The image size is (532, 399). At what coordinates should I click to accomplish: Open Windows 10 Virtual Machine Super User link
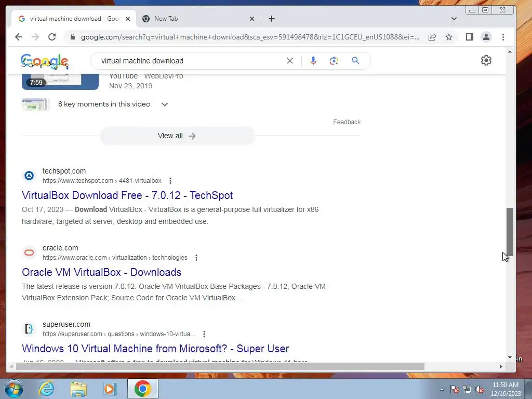click(155, 349)
